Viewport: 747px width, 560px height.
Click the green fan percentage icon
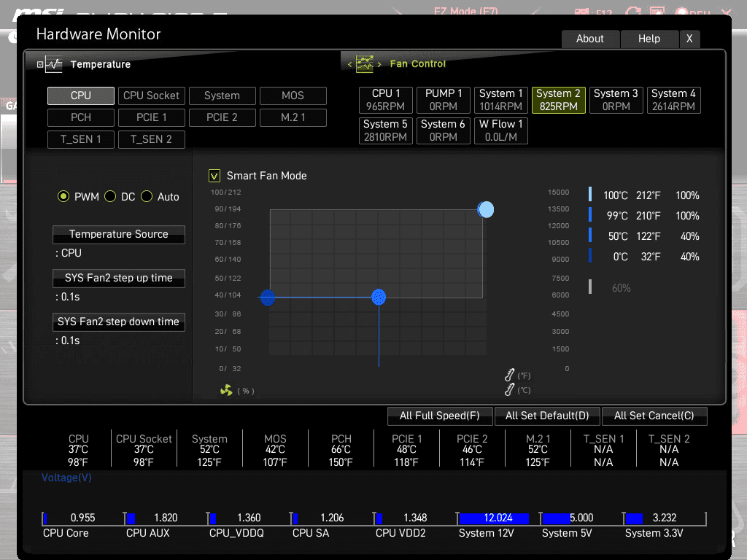click(x=226, y=391)
